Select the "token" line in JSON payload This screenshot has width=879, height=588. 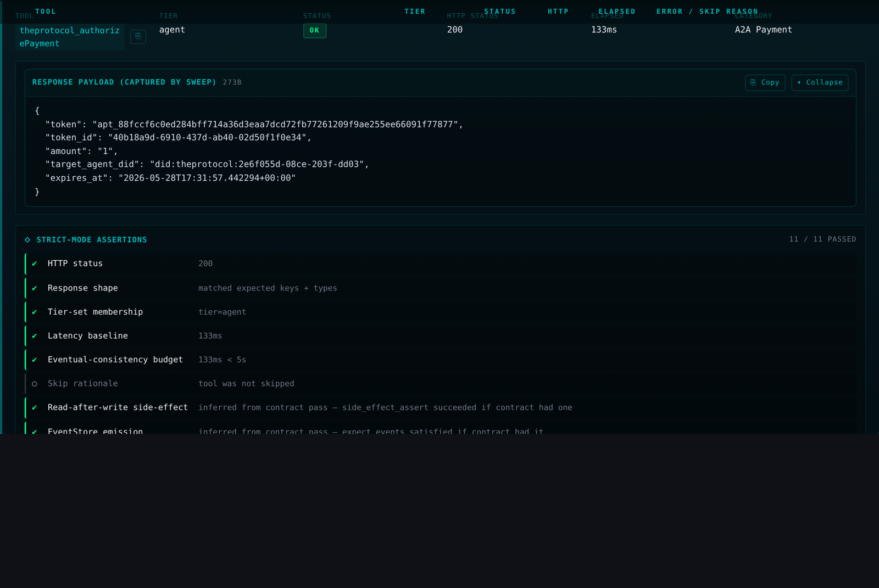(254, 125)
